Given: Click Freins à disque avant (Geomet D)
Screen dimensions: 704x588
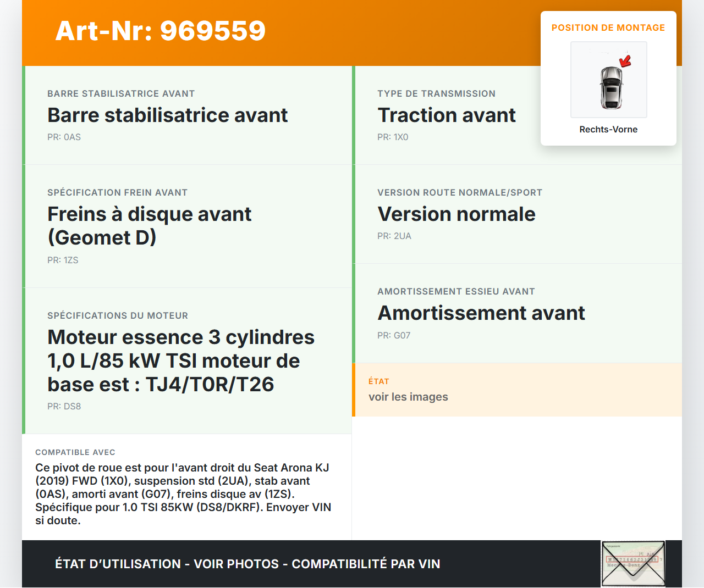Looking at the screenshot, I should [149, 225].
